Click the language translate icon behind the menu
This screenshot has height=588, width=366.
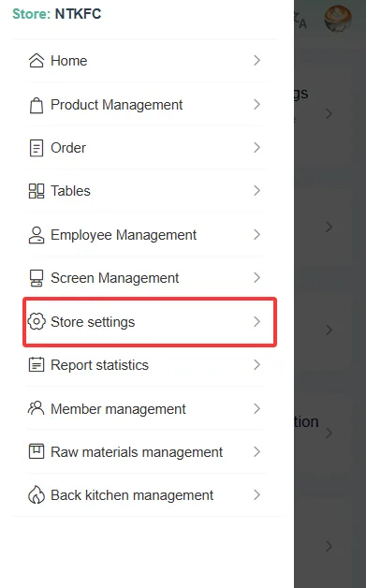click(x=300, y=20)
